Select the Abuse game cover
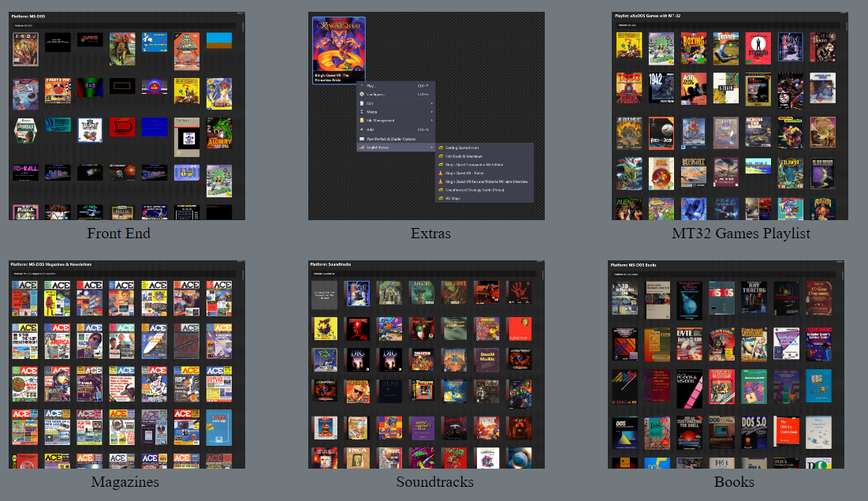Image resolution: width=868 pixels, height=501 pixels. coord(629,133)
